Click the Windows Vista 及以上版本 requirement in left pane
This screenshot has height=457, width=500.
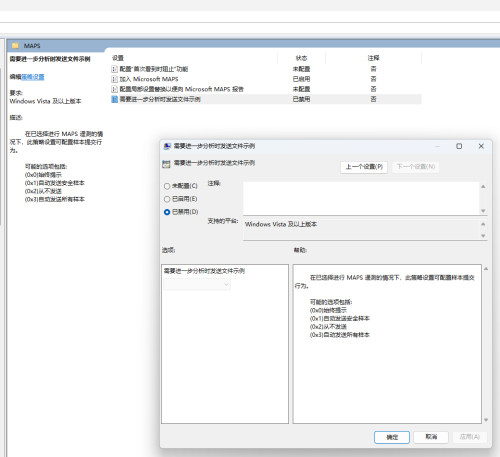coord(45,101)
